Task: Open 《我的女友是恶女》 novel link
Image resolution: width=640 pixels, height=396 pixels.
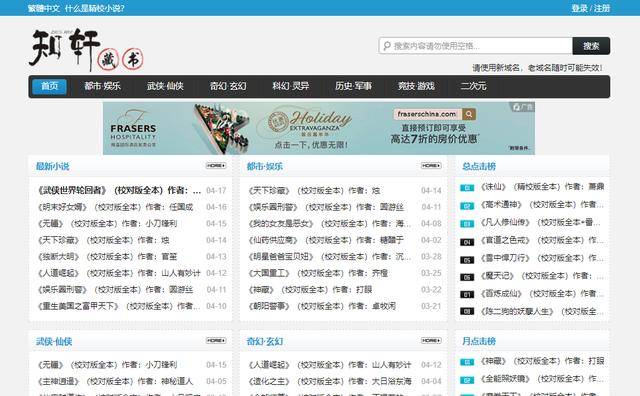Action: click(x=330, y=223)
